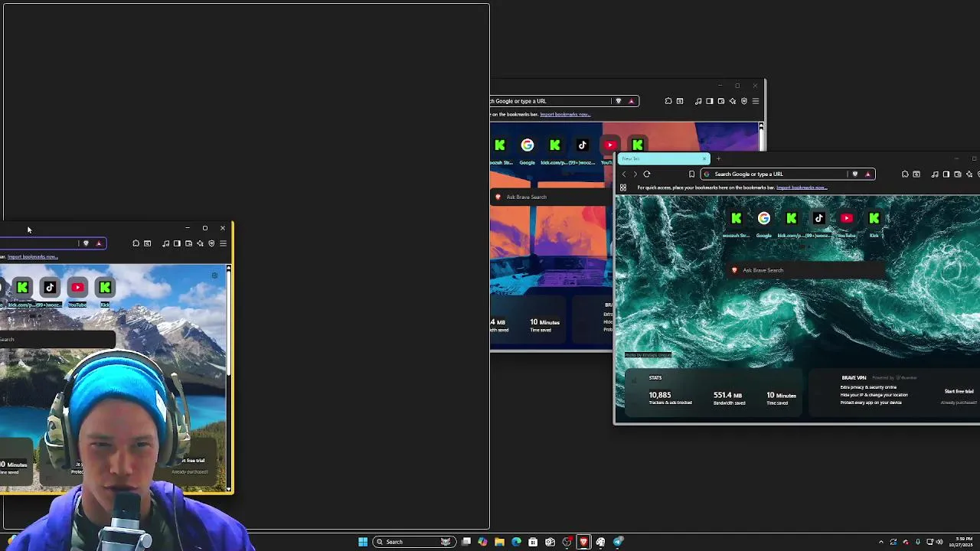The width and height of the screenshot is (980, 551).
Task: Open Brave Wallet icon in ocean-background window
Action: coord(958,174)
